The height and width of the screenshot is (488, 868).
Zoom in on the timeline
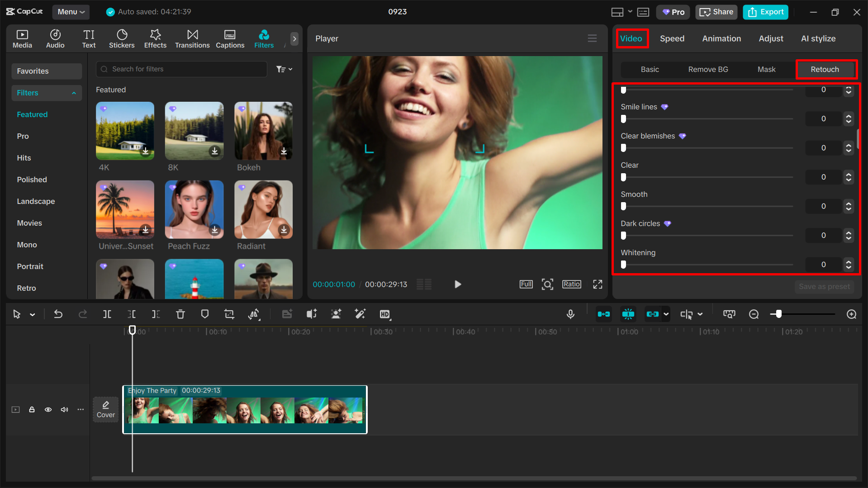point(851,314)
